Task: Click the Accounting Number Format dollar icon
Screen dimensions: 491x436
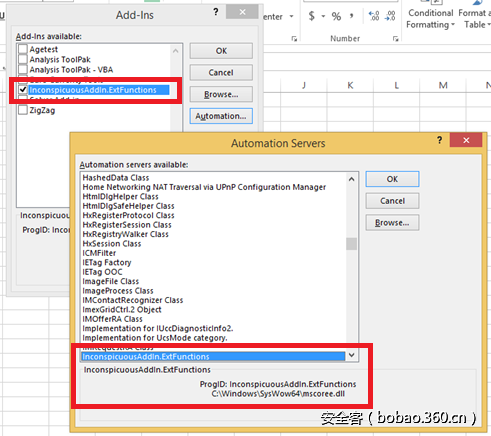Action: pos(311,16)
